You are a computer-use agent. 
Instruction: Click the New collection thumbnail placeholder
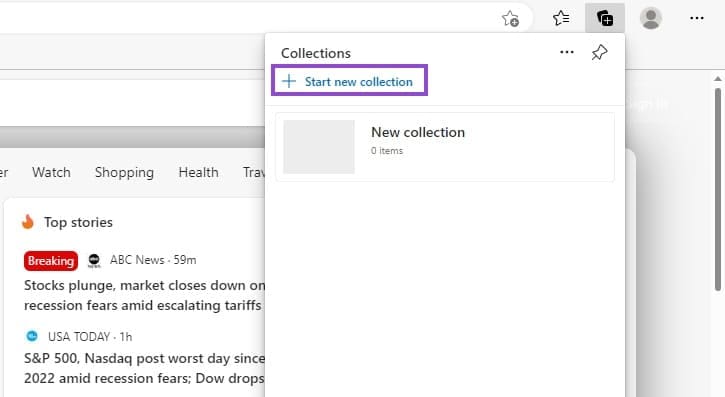tap(319, 147)
